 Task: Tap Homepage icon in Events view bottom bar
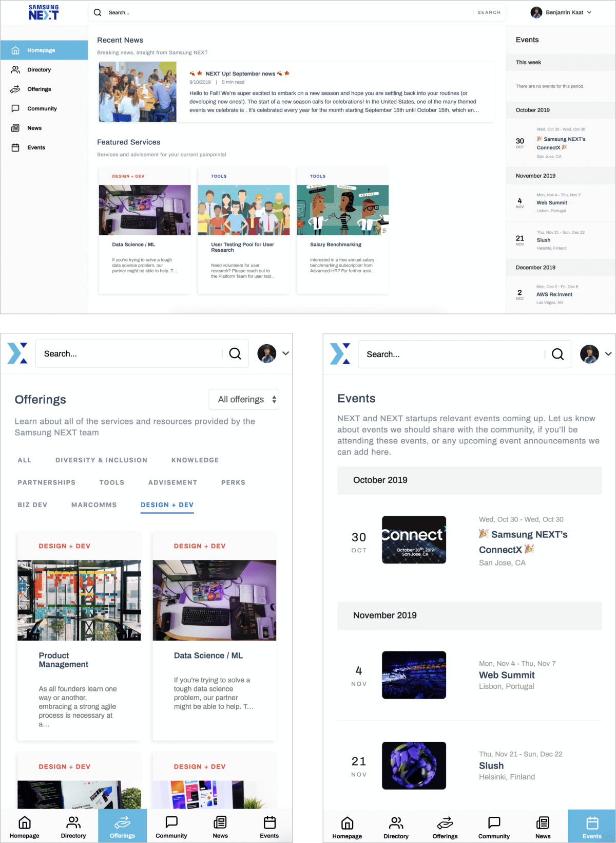tap(347, 823)
